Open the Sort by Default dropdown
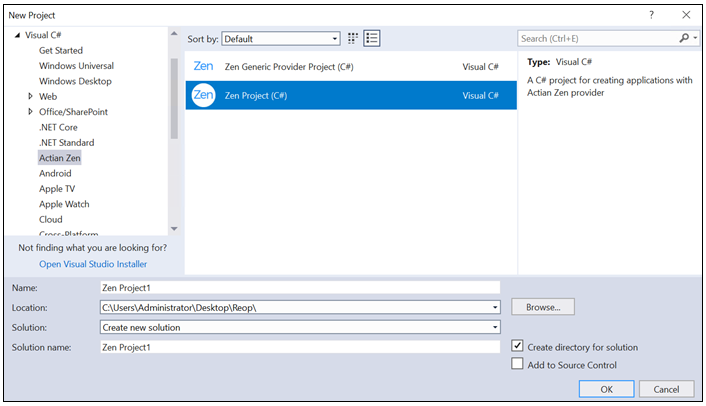 (x=281, y=39)
